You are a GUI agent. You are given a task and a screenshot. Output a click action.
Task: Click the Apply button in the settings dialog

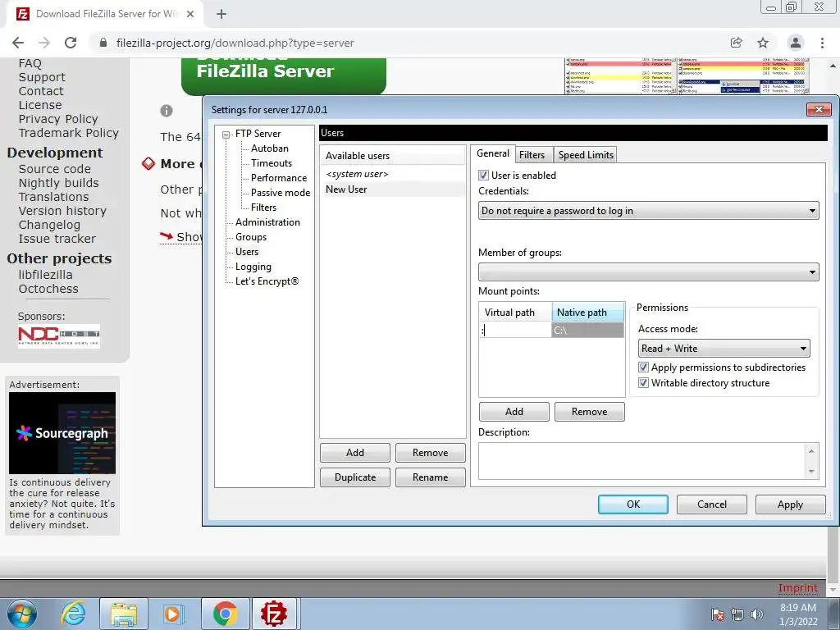(x=790, y=504)
